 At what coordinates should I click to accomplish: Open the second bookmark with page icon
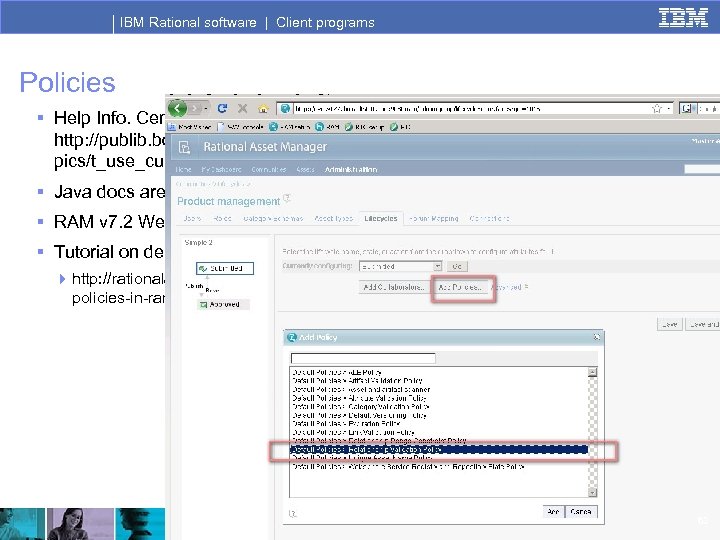241,127
